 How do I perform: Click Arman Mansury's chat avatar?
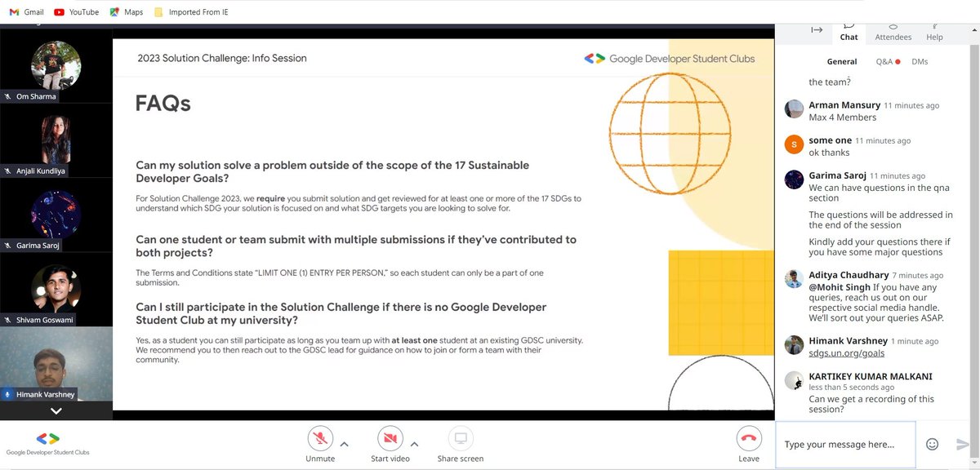coord(794,109)
